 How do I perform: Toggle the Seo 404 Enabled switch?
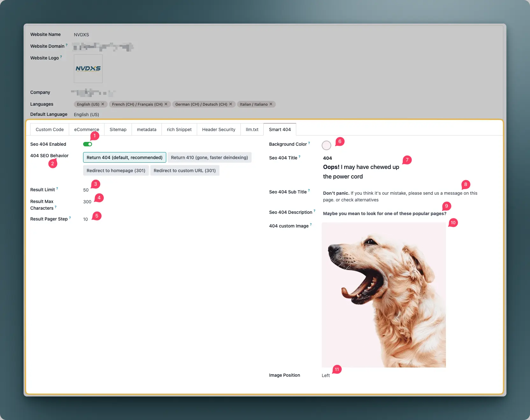[88, 144]
